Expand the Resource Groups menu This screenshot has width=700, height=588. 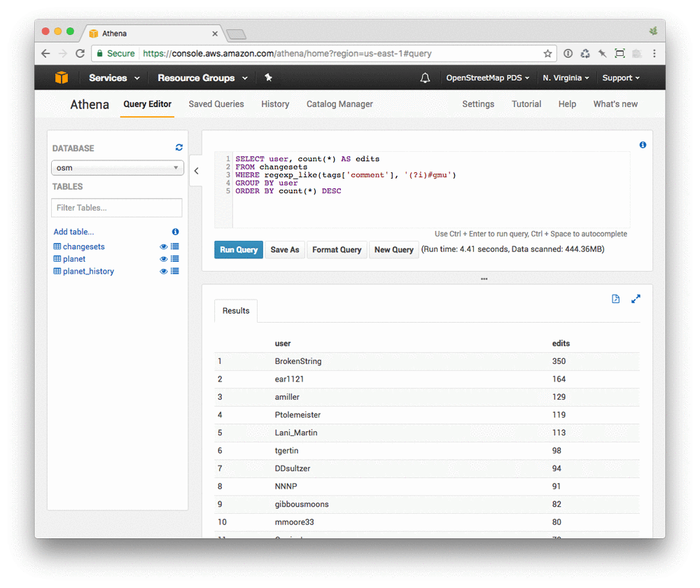[203, 78]
